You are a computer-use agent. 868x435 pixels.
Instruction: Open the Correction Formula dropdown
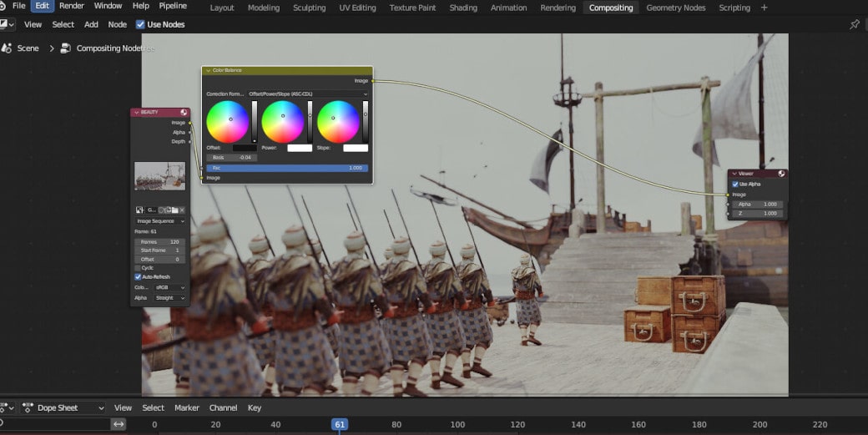pos(307,94)
